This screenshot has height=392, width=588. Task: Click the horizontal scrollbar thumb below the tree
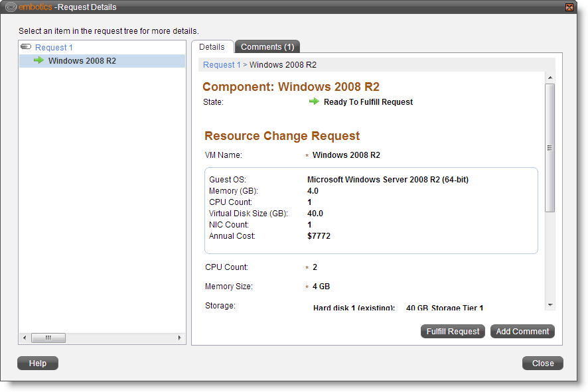pos(48,338)
